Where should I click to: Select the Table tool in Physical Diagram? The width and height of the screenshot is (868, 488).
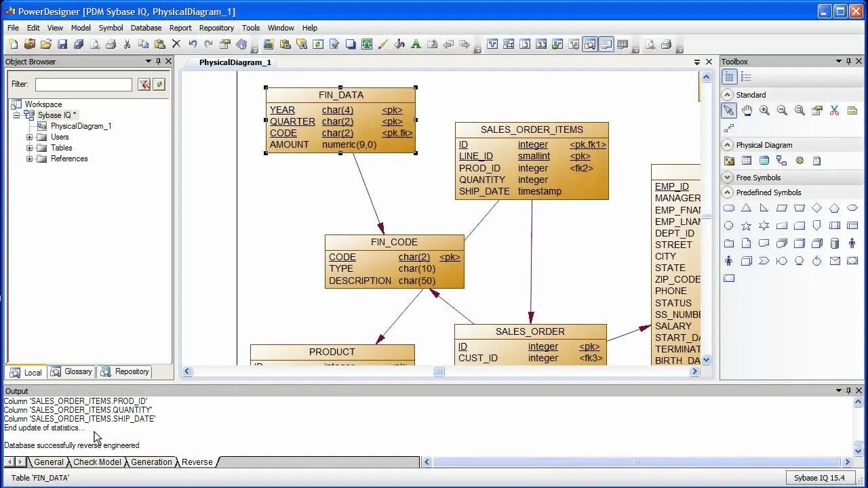pyautogui.click(x=747, y=161)
